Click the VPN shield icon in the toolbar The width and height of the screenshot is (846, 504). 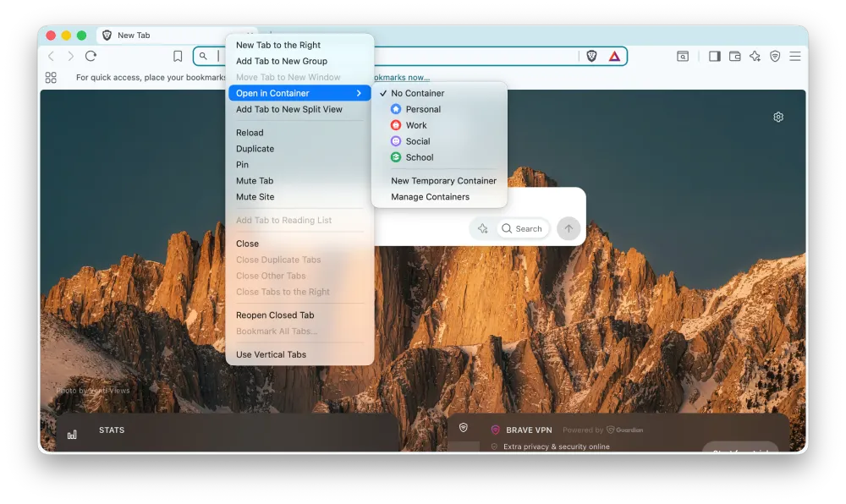[x=775, y=56]
